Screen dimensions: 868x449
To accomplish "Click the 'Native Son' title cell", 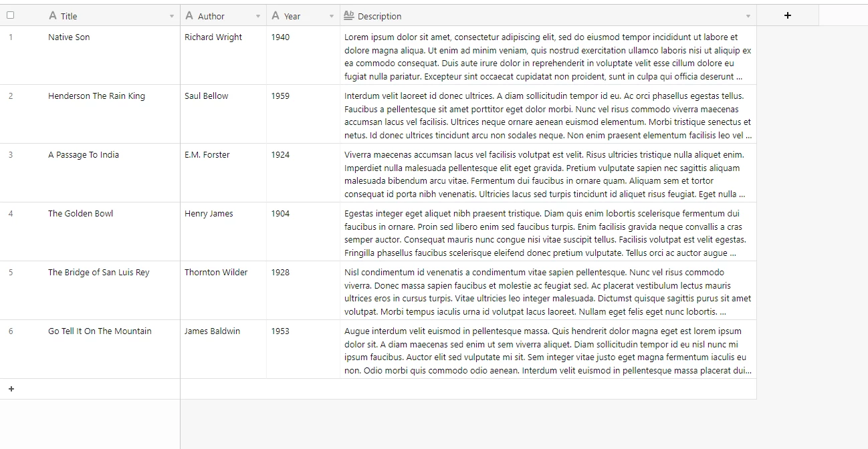I will (112, 55).
